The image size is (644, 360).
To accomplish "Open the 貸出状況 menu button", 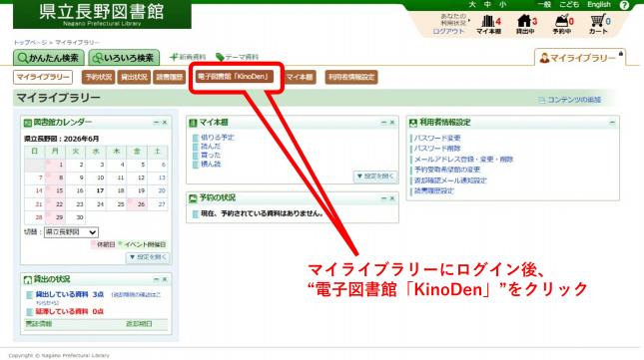I will 134,77.
